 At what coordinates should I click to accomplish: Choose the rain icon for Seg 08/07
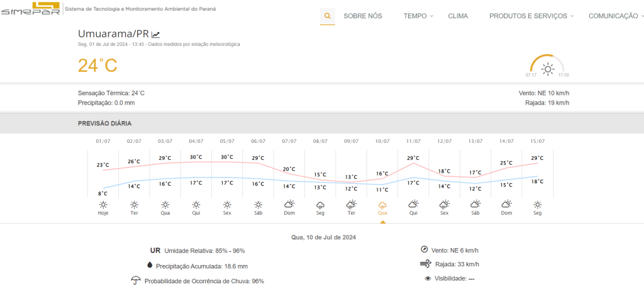point(320,205)
